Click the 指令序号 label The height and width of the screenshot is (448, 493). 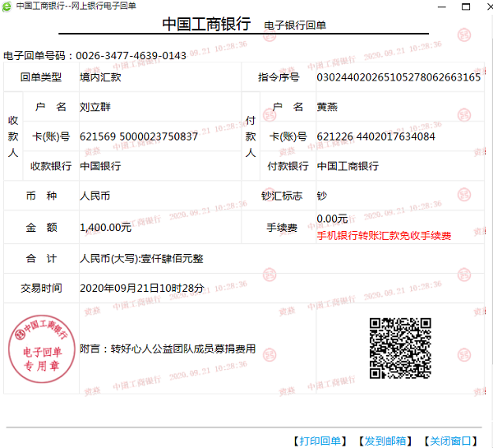click(279, 77)
